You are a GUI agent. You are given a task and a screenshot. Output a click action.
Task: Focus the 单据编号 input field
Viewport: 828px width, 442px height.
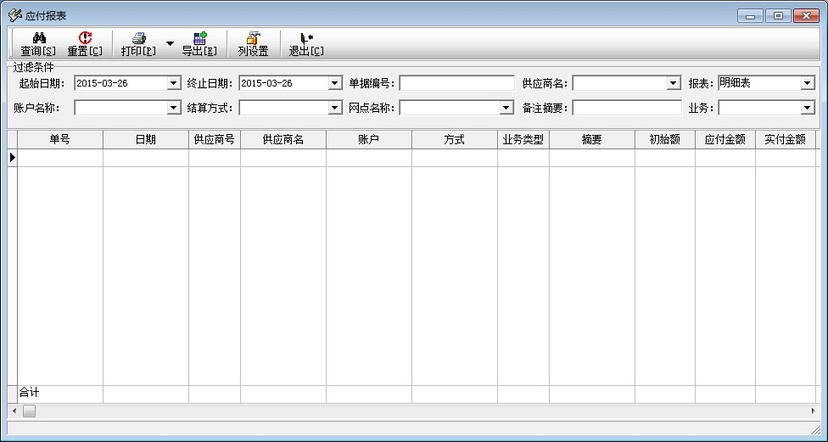coord(456,83)
